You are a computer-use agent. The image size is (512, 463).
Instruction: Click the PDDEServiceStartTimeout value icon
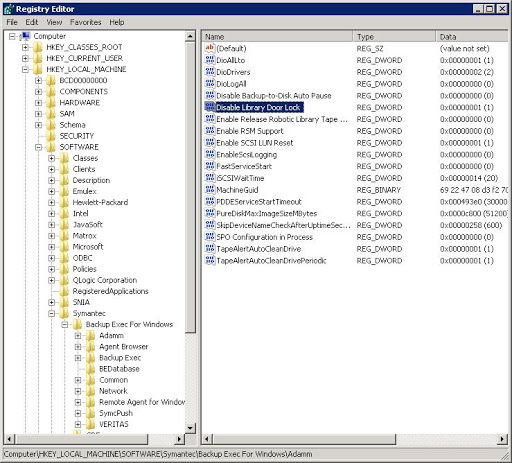(210, 201)
